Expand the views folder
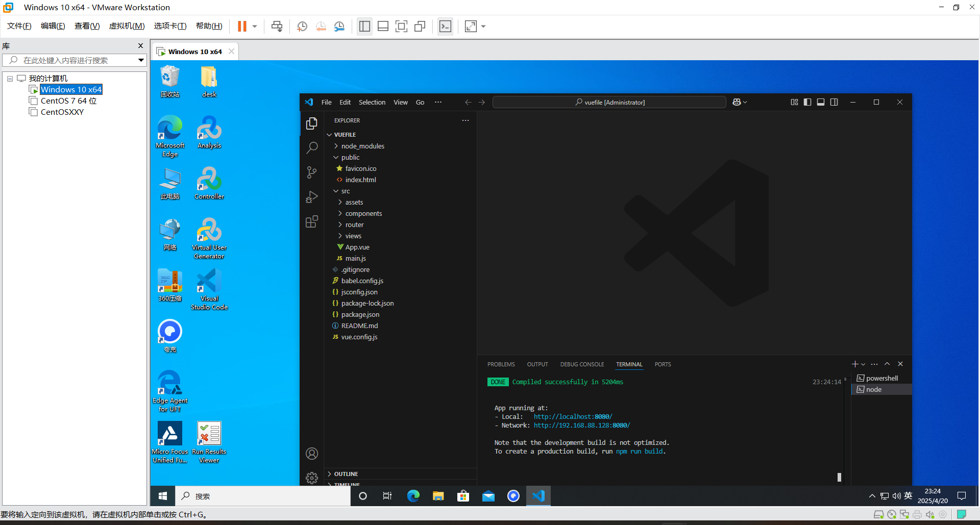The image size is (980, 525). [400, 236]
